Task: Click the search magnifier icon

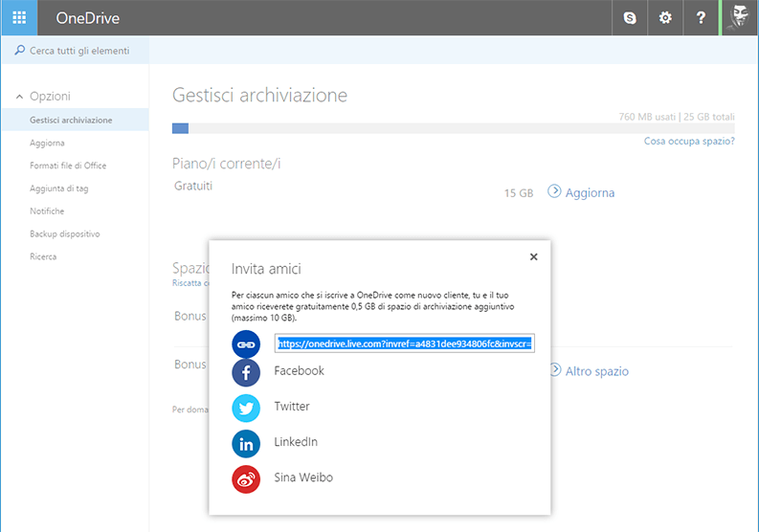Action: (x=19, y=50)
